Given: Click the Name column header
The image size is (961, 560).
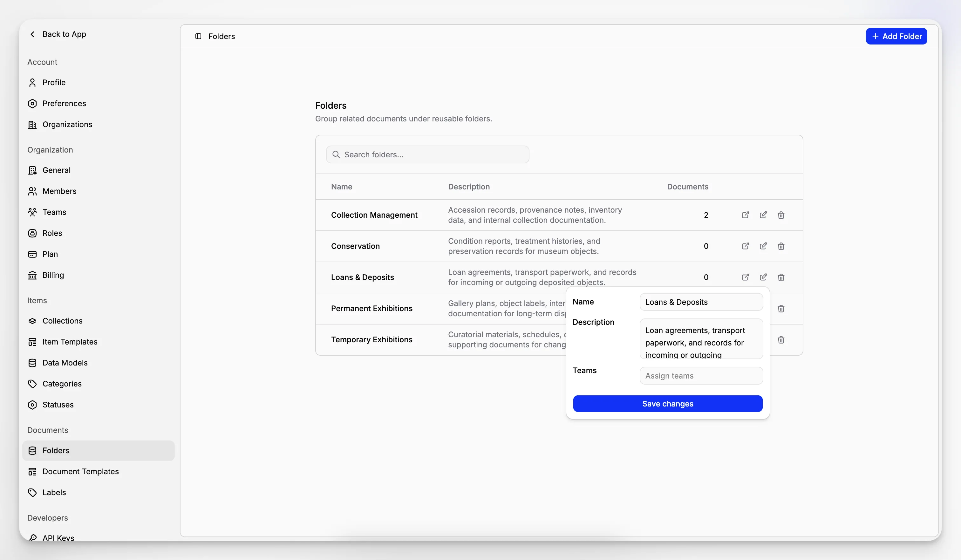Looking at the screenshot, I should tap(342, 187).
